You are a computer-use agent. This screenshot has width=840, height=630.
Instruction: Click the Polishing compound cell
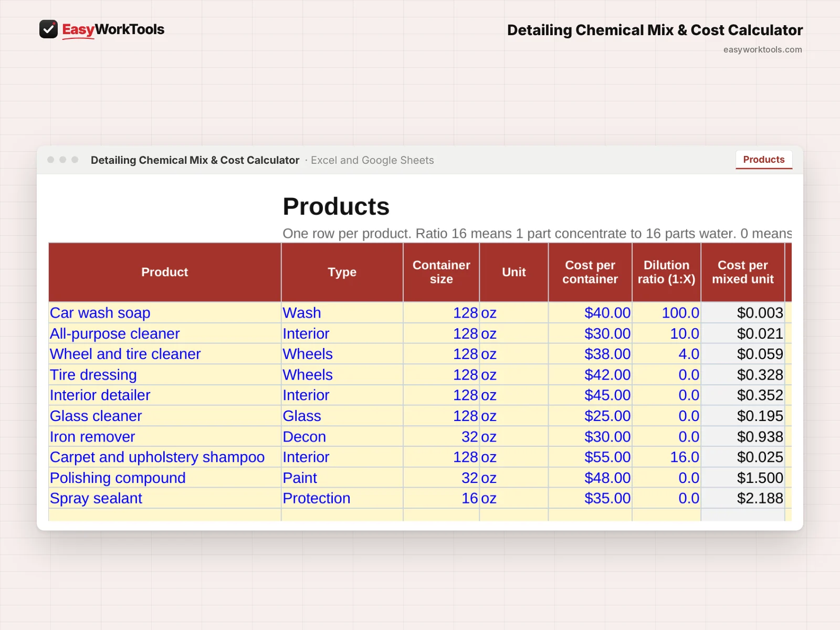[165, 478]
